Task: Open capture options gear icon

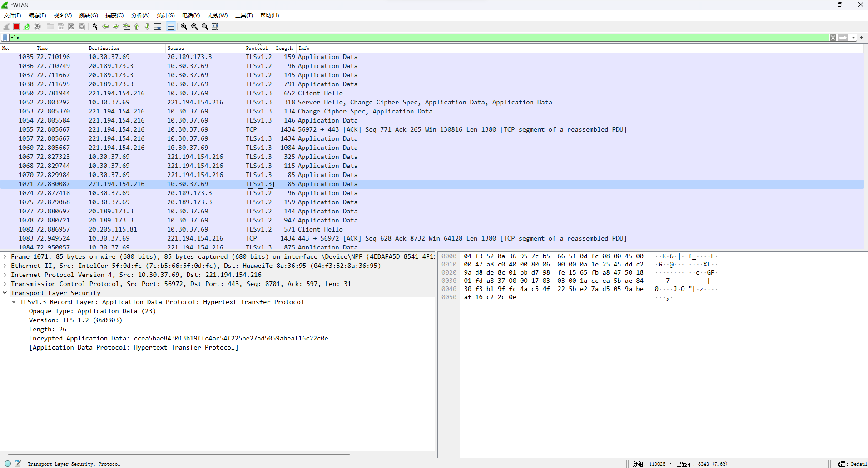Action: coord(37,26)
